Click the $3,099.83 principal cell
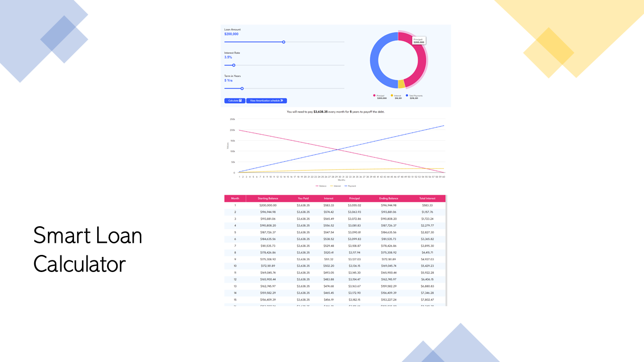 [x=354, y=239]
